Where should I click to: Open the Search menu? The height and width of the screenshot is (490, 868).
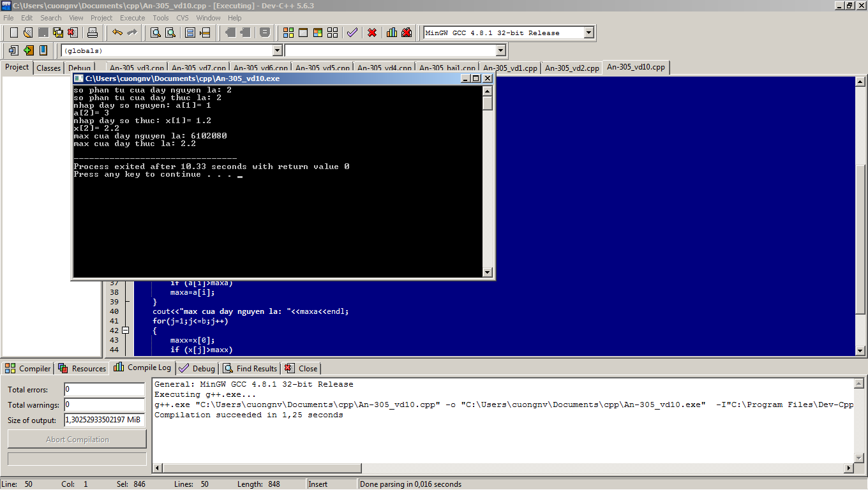coord(51,18)
